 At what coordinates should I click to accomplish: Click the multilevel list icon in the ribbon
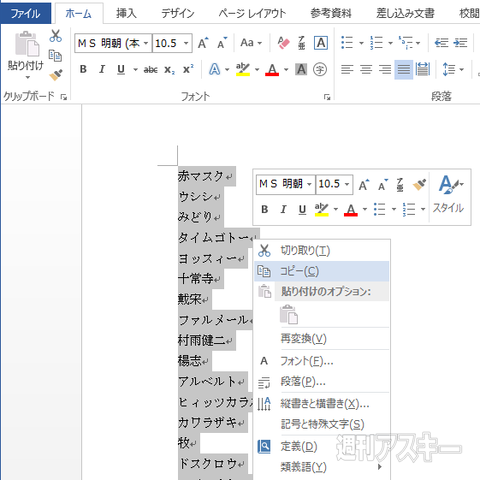coord(406,43)
